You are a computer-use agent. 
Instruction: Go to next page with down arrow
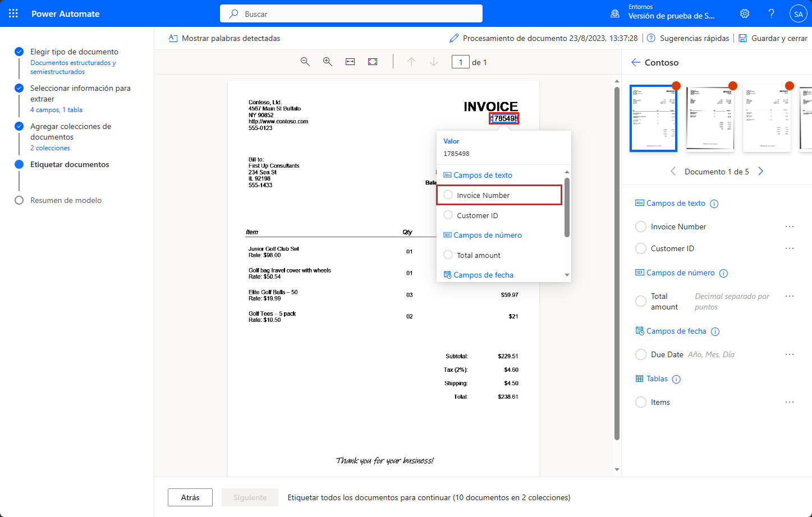click(x=434, y=62)
